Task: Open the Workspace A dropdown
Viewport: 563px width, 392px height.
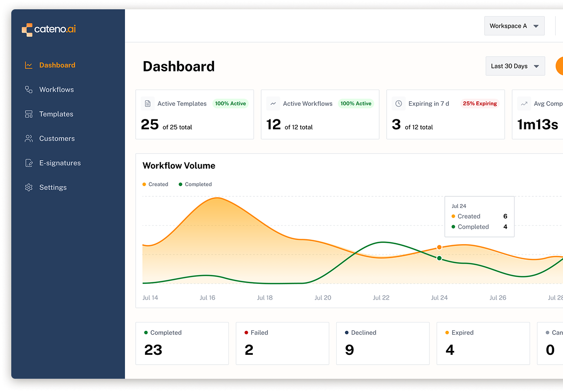Action: [514, 26]
